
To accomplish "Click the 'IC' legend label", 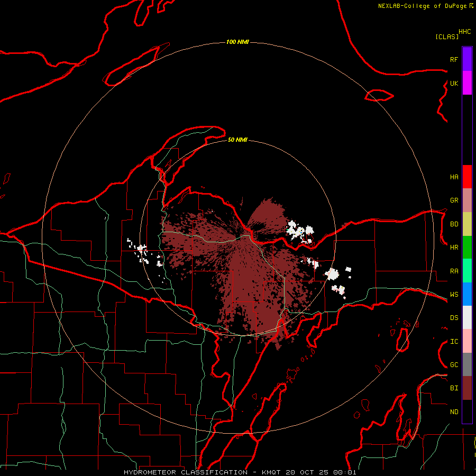I will tap(454, 342).
